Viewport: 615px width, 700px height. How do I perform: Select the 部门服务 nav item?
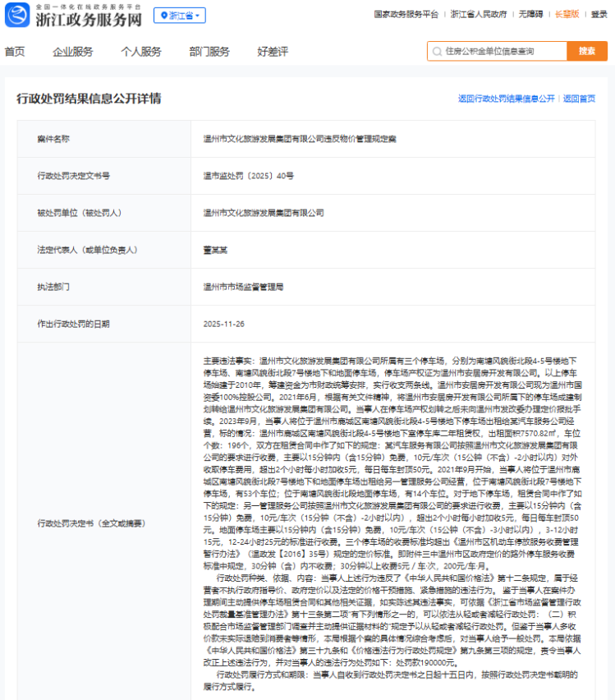[209, 52]
